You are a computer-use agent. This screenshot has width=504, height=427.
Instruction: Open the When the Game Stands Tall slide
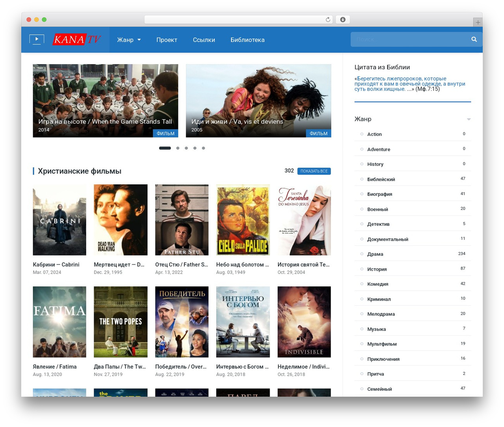106,101
